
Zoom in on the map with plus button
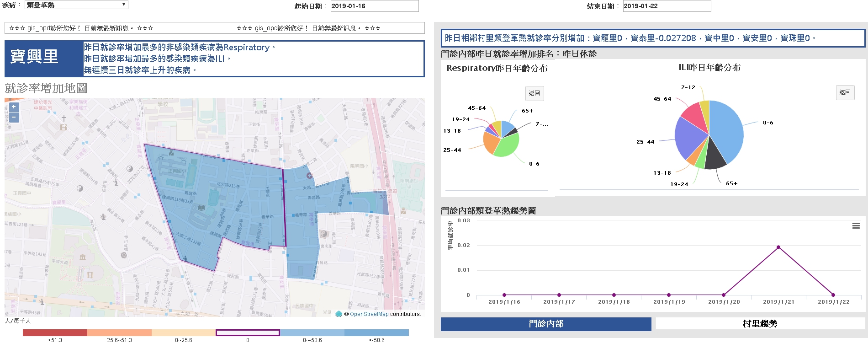14,107
